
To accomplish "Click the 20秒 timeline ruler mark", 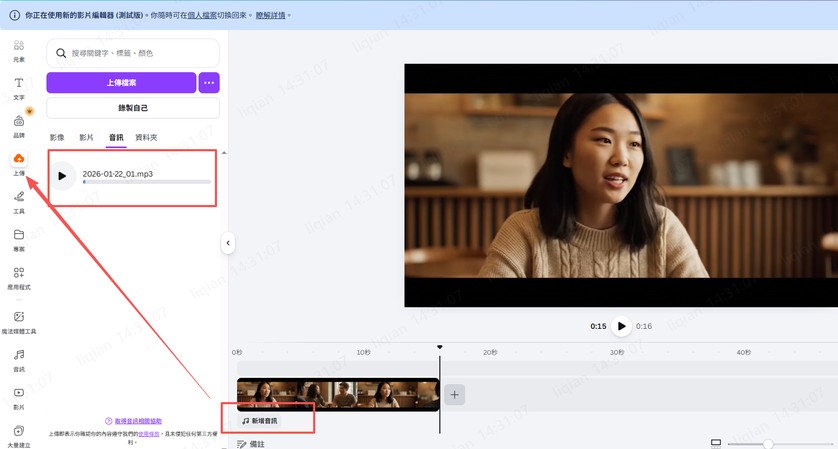I will (x=490, y=353).
